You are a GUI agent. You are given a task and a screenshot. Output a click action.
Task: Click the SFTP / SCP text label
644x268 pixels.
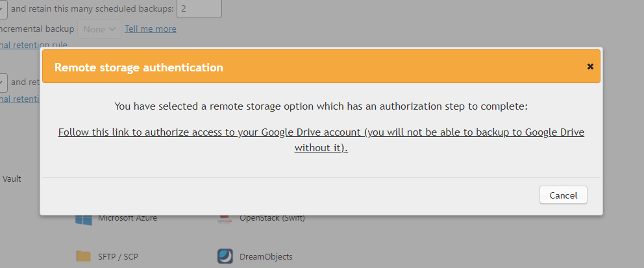point(118,257)
